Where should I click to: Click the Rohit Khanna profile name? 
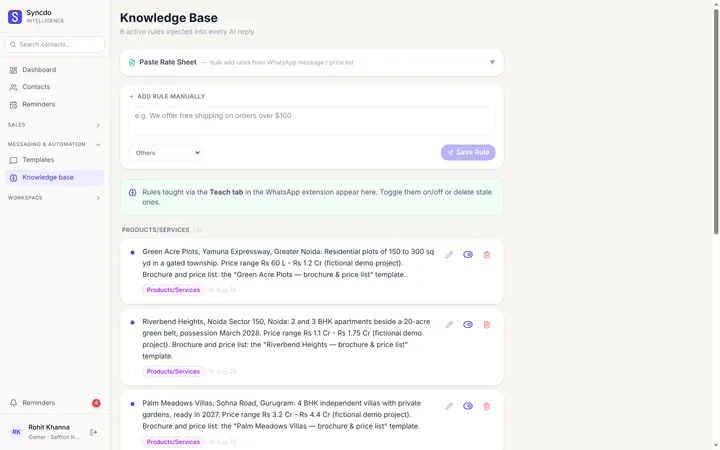click(x=49, y=428)
